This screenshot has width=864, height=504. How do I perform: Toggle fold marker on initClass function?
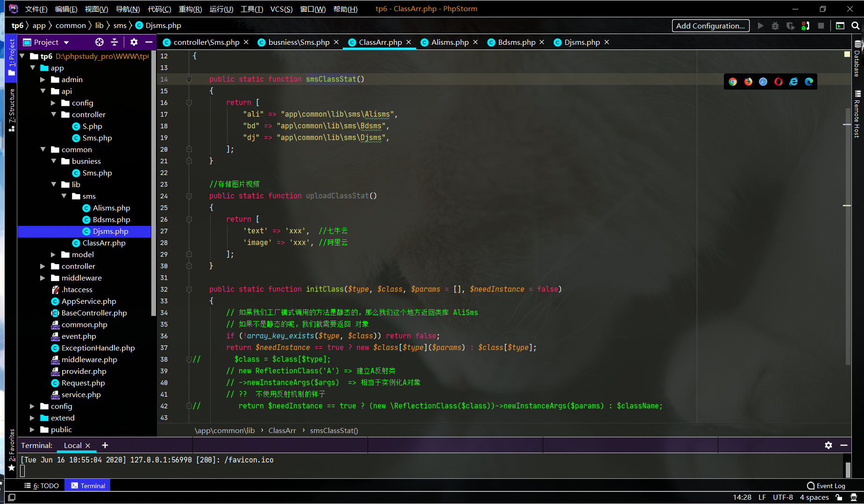(x=189, y=289)
